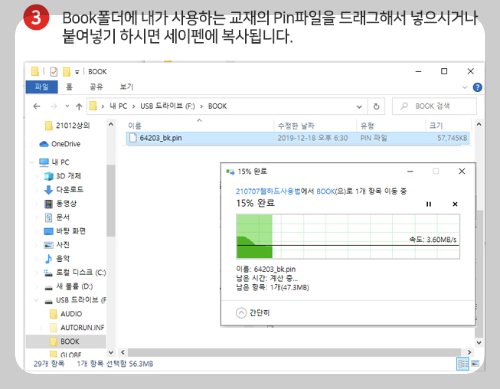500x389 pixels.
Task: Open address bar history dropdown
Action: pyautogui.click(x=359, y=107)
